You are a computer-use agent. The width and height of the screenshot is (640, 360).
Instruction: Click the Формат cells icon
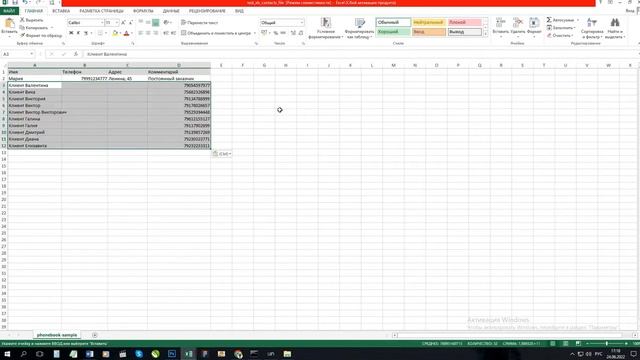coord(534,23)
